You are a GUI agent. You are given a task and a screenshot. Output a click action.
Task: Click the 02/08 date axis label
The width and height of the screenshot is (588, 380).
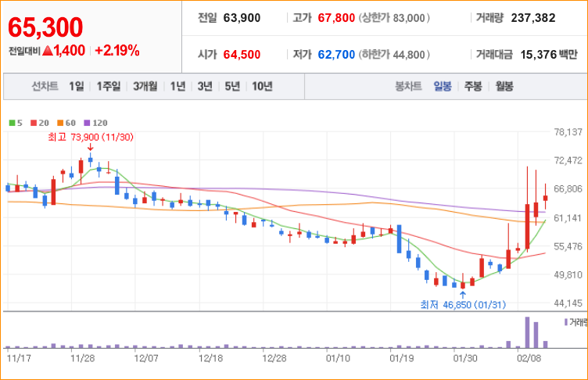point(529,358)
